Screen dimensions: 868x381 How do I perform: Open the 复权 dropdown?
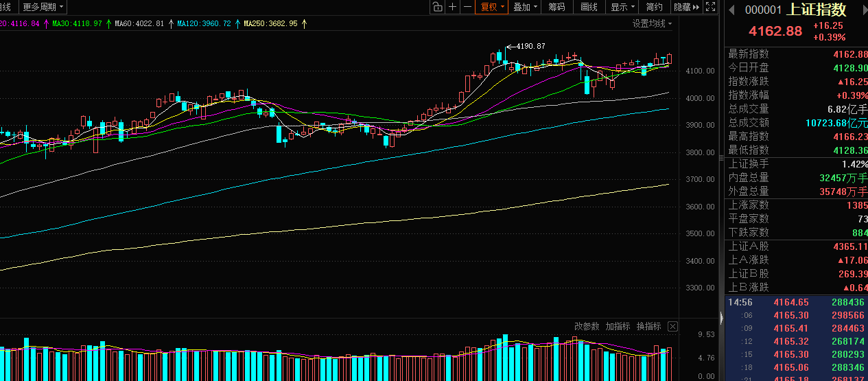click(x=493, y=7)
